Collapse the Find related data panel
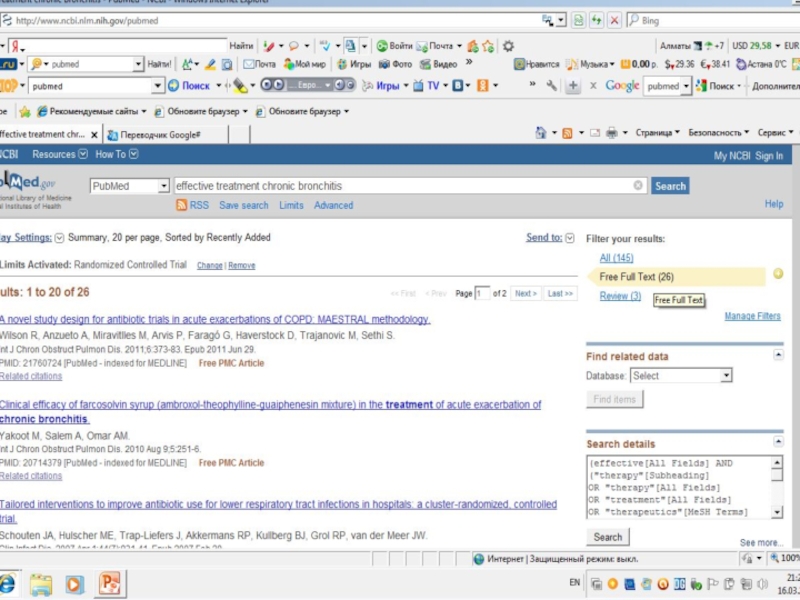 (x=778, y=355)
